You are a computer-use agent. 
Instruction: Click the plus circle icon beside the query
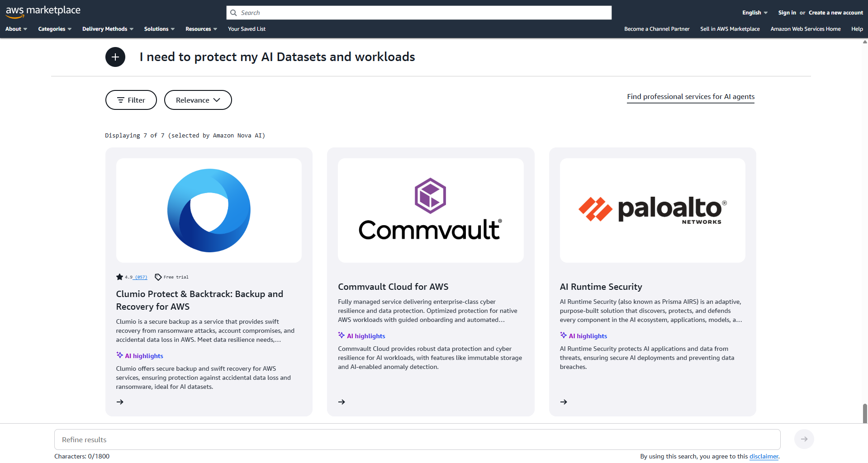tap(115, 57)
